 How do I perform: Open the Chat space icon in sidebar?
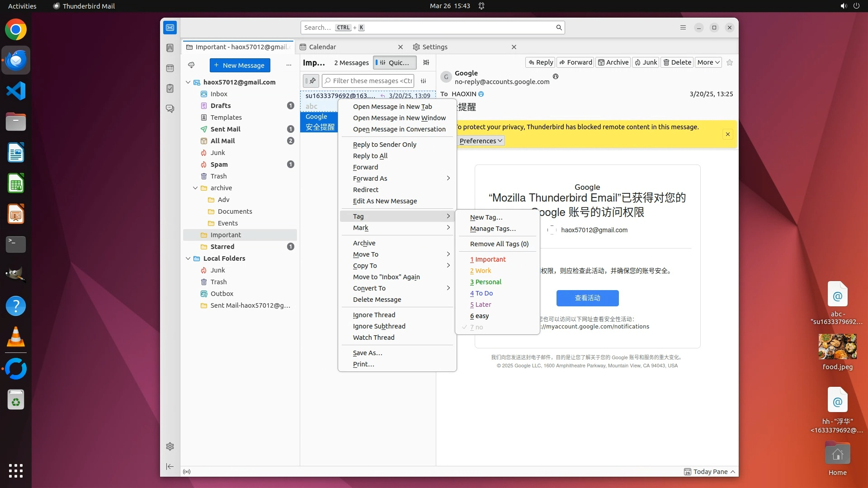pyautogui.click(x=170, y=109)
